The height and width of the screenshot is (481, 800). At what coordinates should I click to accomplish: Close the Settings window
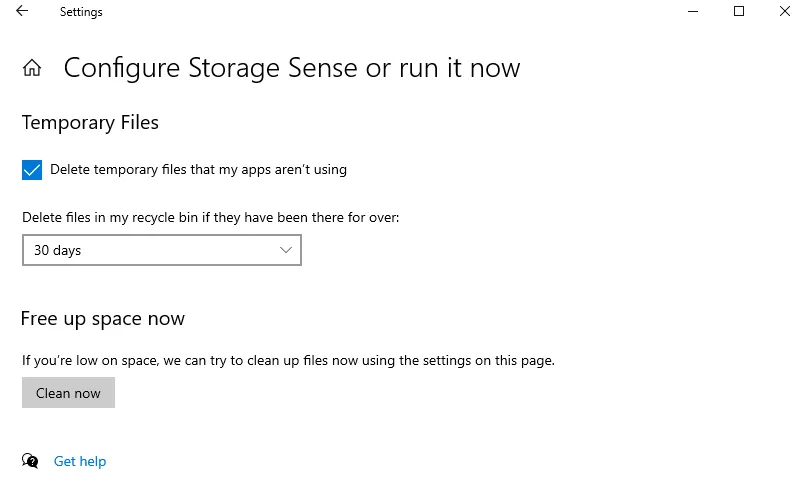785,12
